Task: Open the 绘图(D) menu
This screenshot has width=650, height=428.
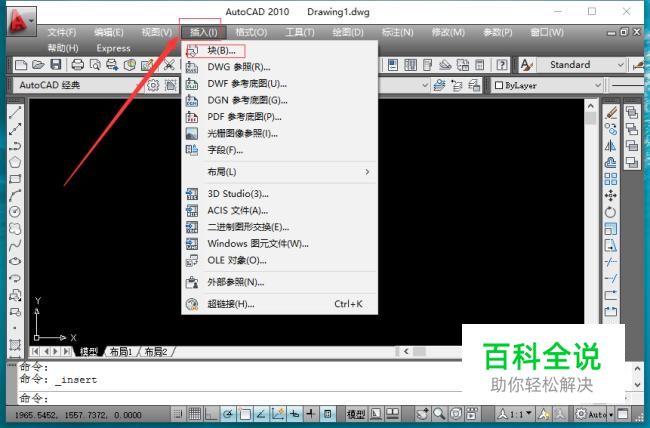Action: coord(348,32)
